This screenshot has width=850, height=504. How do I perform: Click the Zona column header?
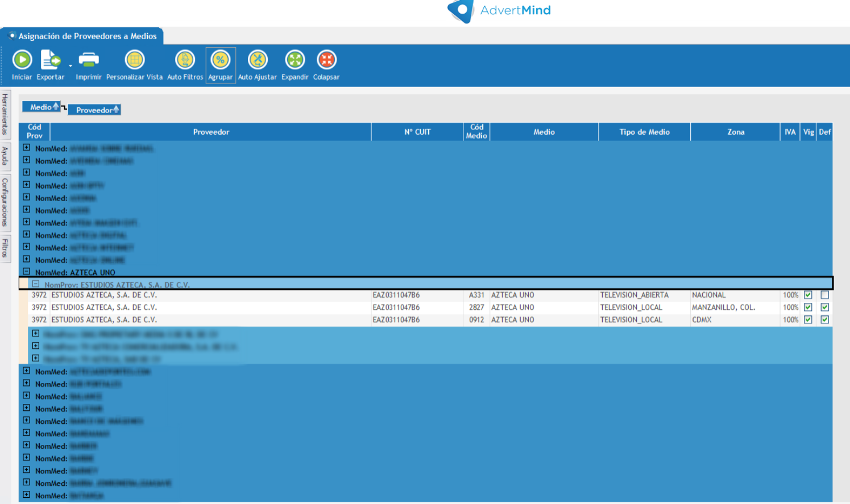click(x=736, y=132)
